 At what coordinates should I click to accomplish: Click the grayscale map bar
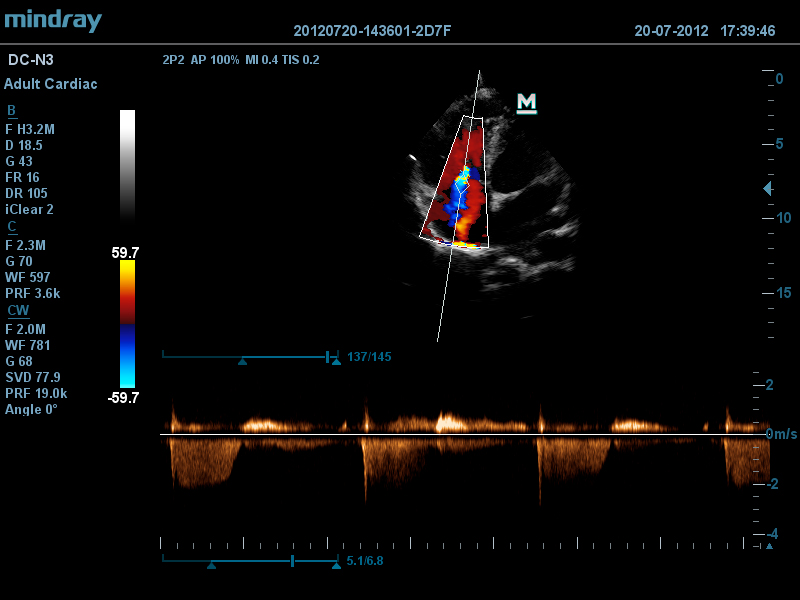(x=128, y=166)
